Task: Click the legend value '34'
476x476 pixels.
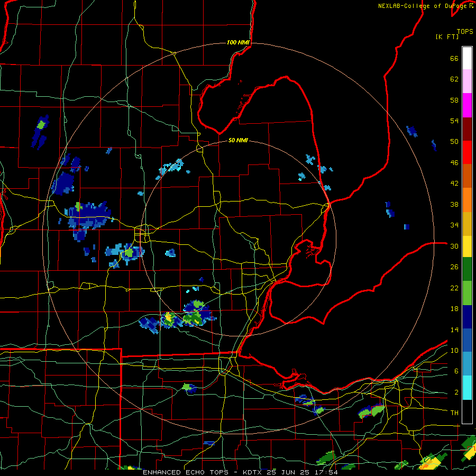Action: click(454, 225)
